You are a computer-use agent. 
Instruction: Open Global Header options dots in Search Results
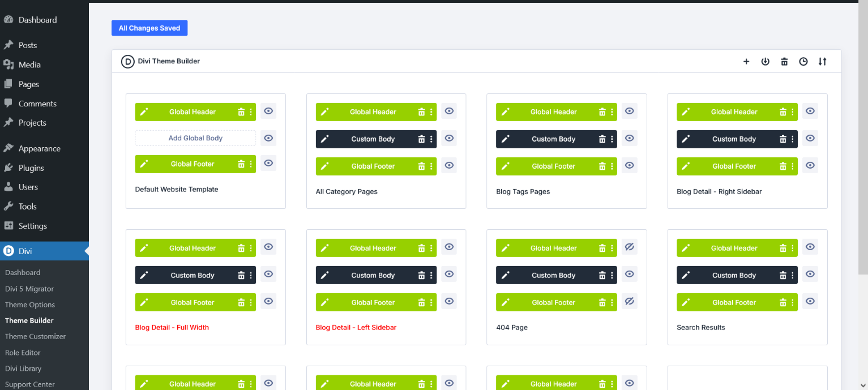pyautogui.click(x=793, y=248)
